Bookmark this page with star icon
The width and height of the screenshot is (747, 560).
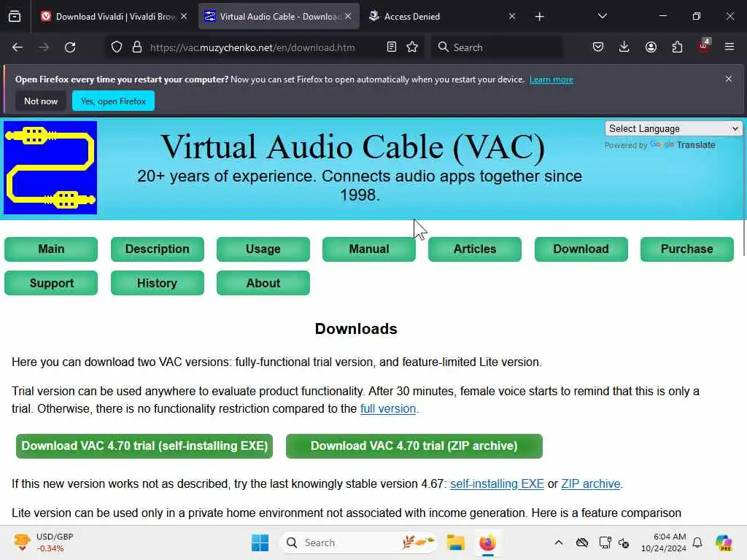(x=413, y=47)
